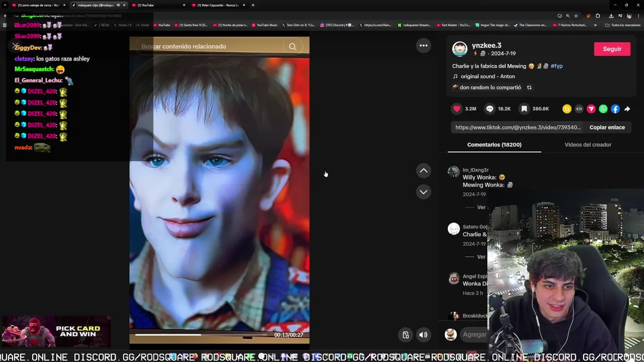Click the browser back arrow

tap(5, 16)
